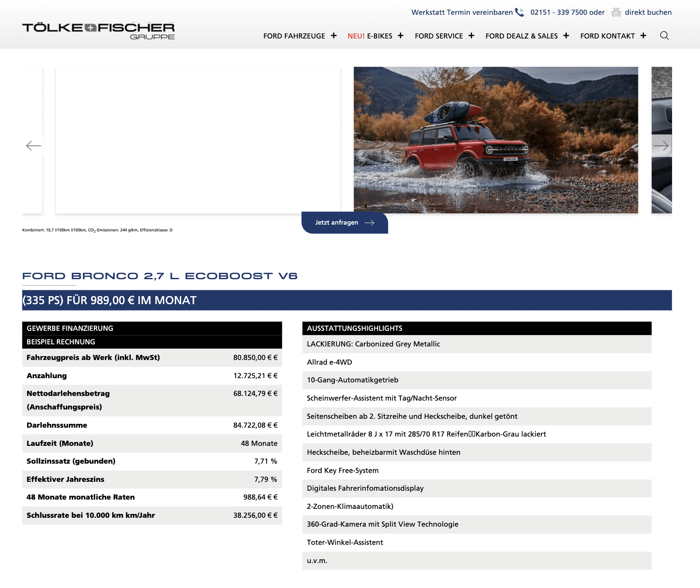
Task: Select Effektiver Jahreszins value 7,79 %
Action: coord(265,479)
